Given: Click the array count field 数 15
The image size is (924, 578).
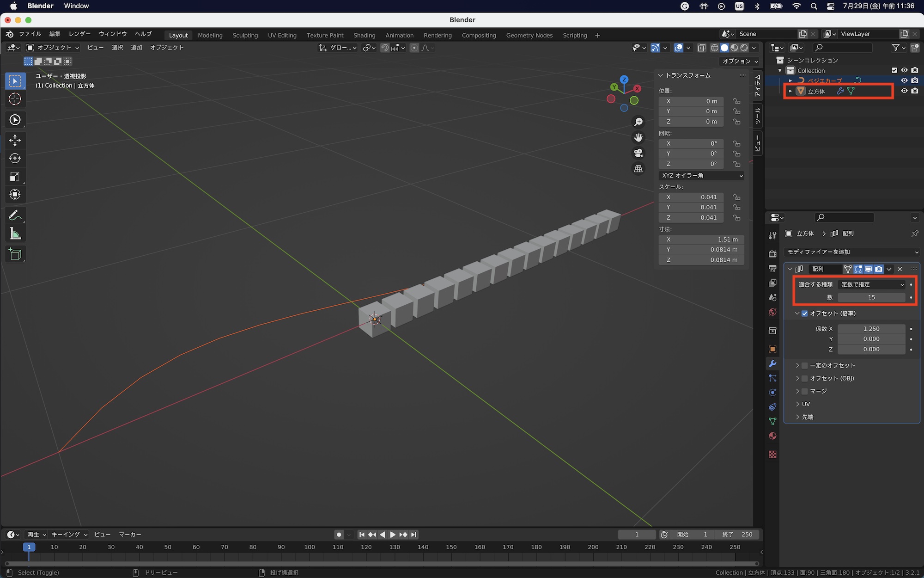Looking at the screenshot, I should click(x=871, y=297).
